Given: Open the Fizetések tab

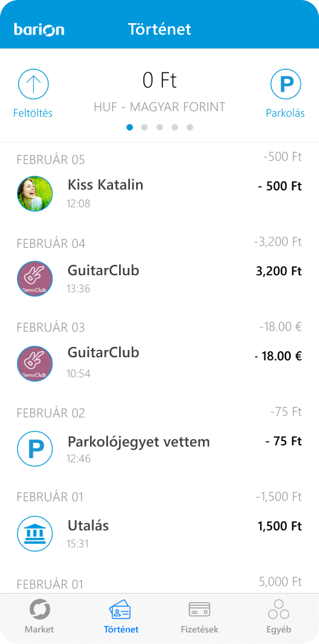Looking at the screenshot, I should pos(199,617).
